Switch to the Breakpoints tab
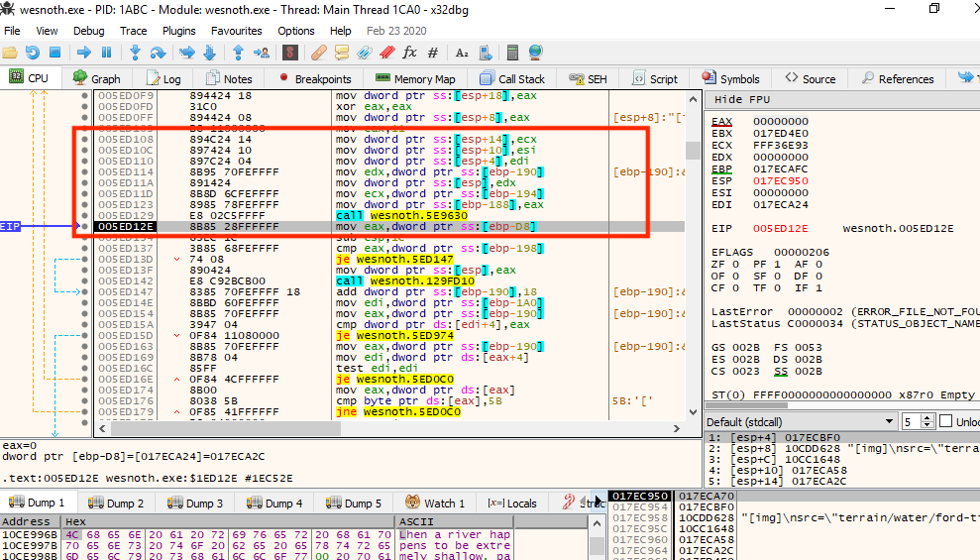This screenshot has width=980, height=560. click(x=315, y=78)
